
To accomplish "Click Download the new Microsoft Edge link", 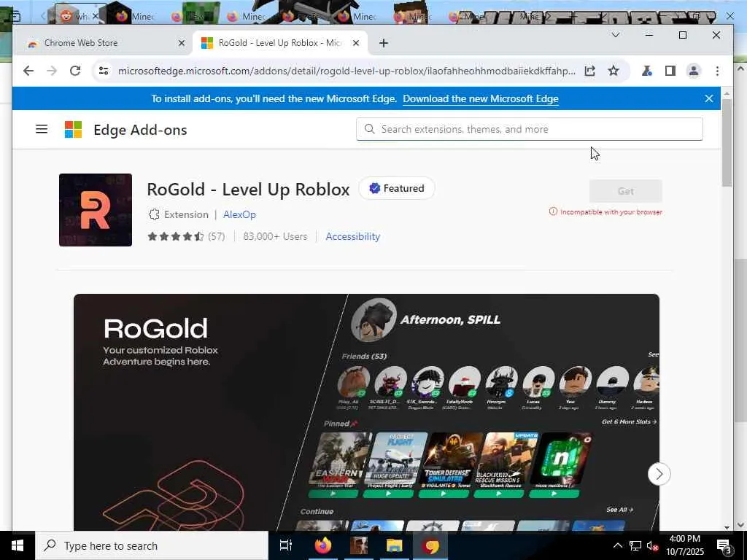I will point(481,98).
